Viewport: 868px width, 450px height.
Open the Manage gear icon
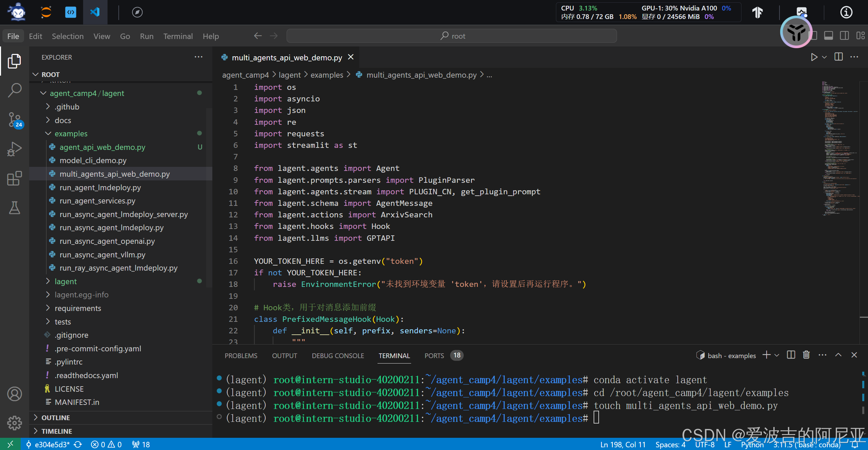(x=15, y=423)
